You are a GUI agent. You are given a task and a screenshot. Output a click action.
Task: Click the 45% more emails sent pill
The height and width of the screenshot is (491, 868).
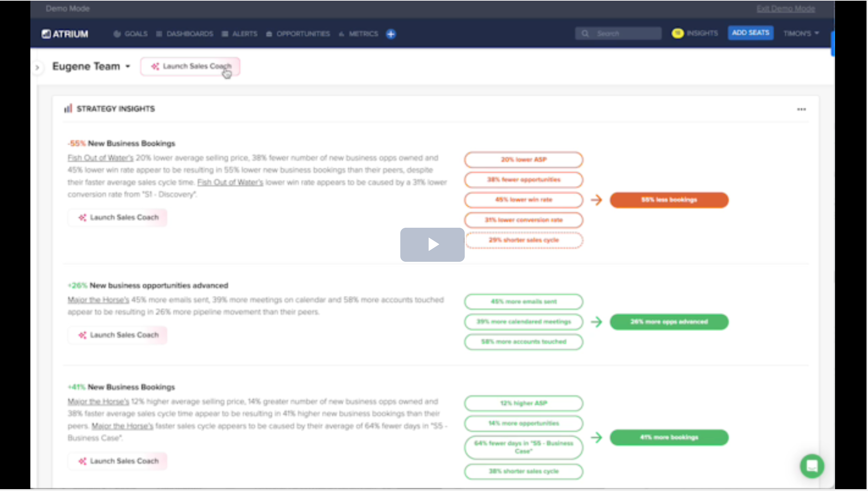tap(524, 301)
